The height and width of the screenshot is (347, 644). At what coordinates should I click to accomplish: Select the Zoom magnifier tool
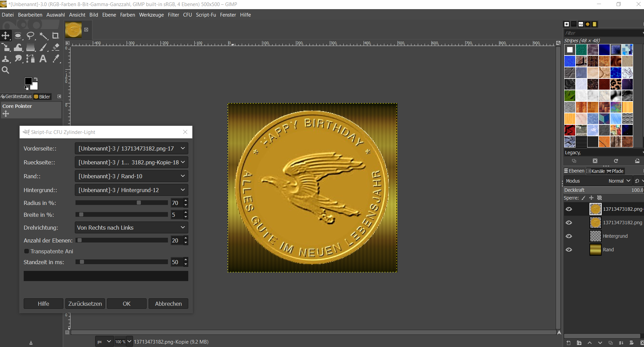[5, 70]
